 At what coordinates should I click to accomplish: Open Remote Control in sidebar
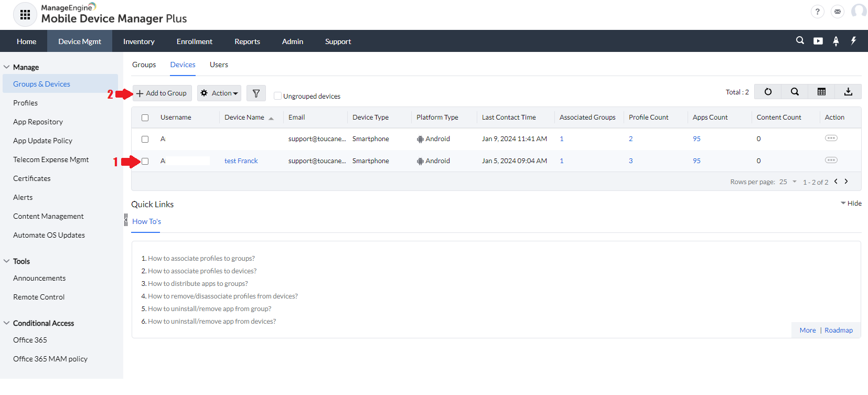pos(39,297)
